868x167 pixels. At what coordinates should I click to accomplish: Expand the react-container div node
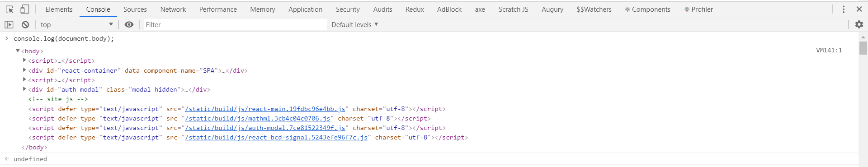point(24,70)
